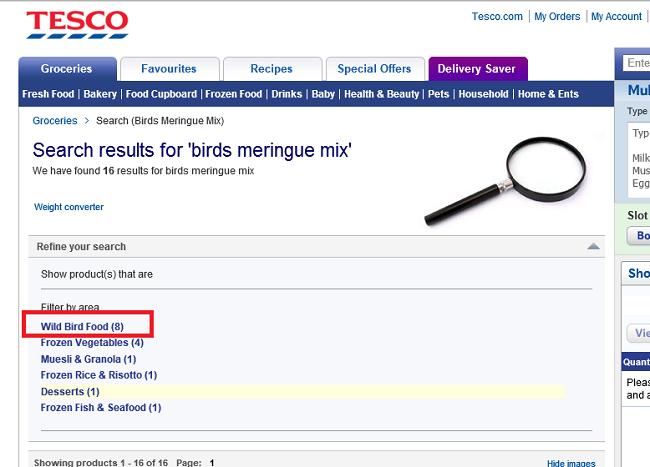Screen dimensions: 650x467
Task: Open the Frozen Food department
Action: coord(234,94)
